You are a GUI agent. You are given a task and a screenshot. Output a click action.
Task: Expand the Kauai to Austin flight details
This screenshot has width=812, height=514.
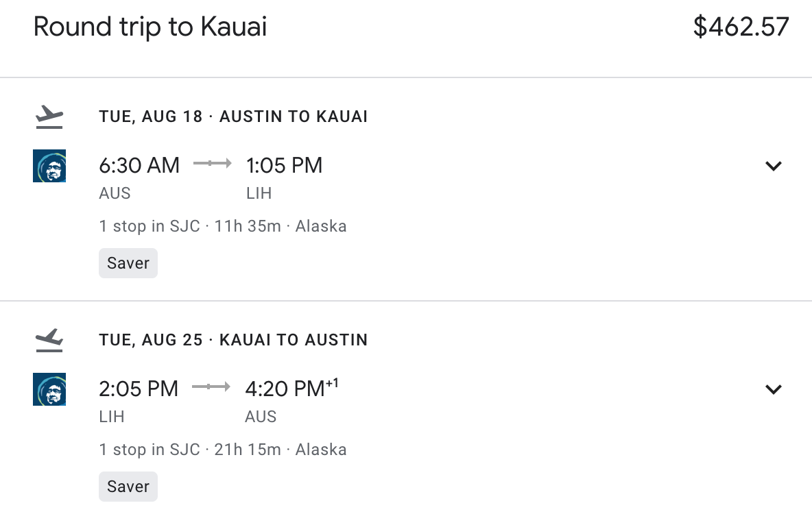pyautogui.click(x=774, y=389)
